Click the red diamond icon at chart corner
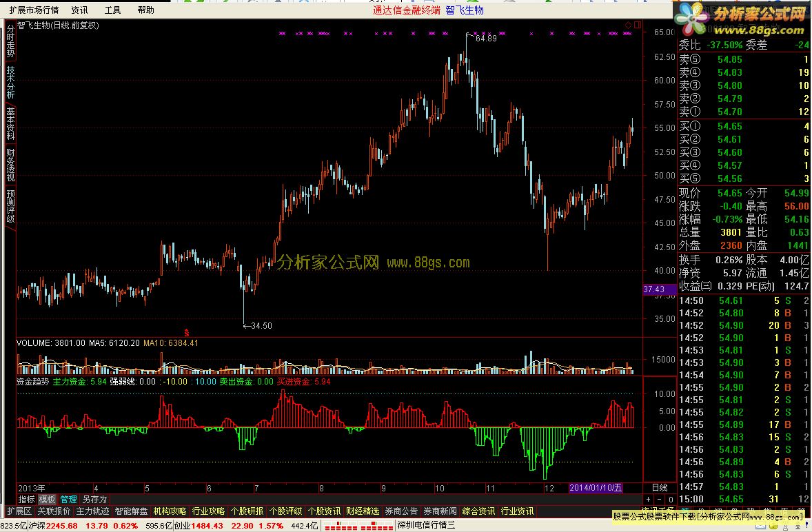812x532 pixels. (628, 25)
